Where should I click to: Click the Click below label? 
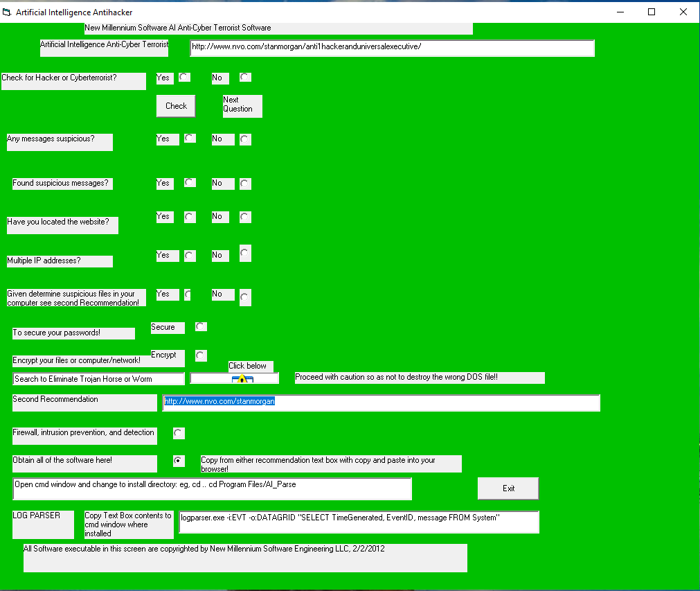point(251,367)
